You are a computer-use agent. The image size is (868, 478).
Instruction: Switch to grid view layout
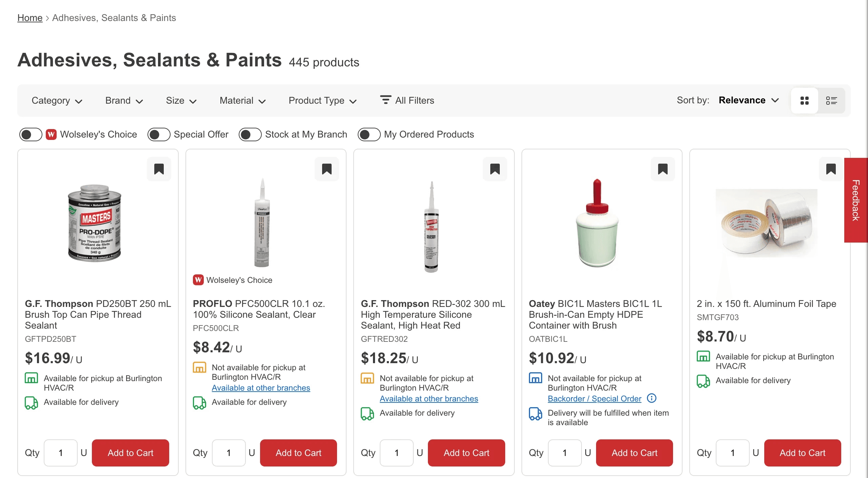click(x=804, y=101)
